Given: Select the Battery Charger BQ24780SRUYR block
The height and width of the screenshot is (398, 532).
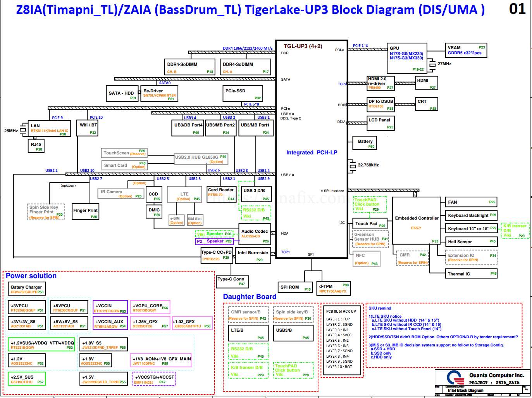Looking at the screenshot, I should (27, 289).
